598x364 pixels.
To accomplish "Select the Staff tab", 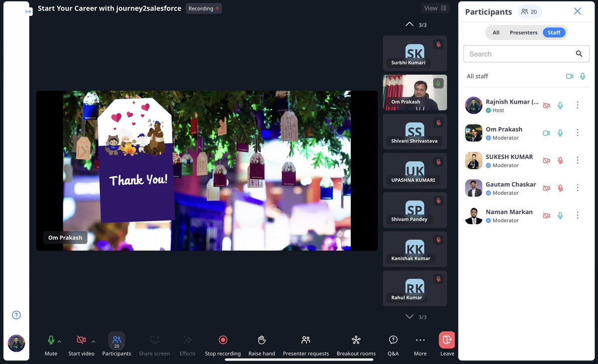I will pos(554,32).
